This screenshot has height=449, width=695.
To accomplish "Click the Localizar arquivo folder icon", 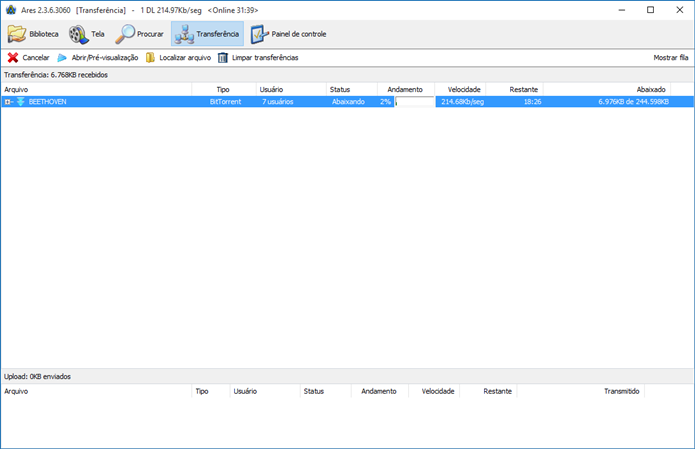I will [150, 58].
